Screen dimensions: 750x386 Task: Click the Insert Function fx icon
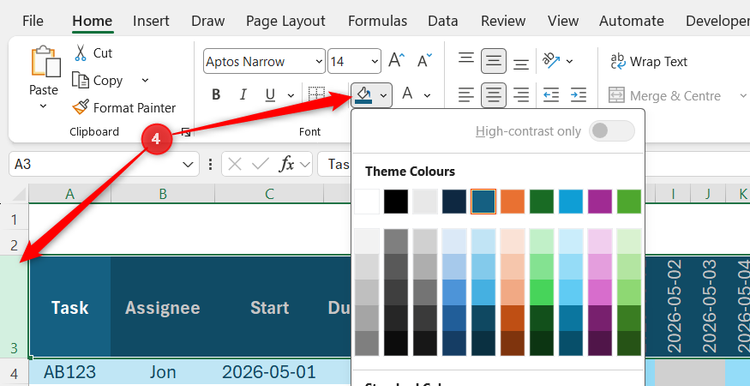click(287, 164)
